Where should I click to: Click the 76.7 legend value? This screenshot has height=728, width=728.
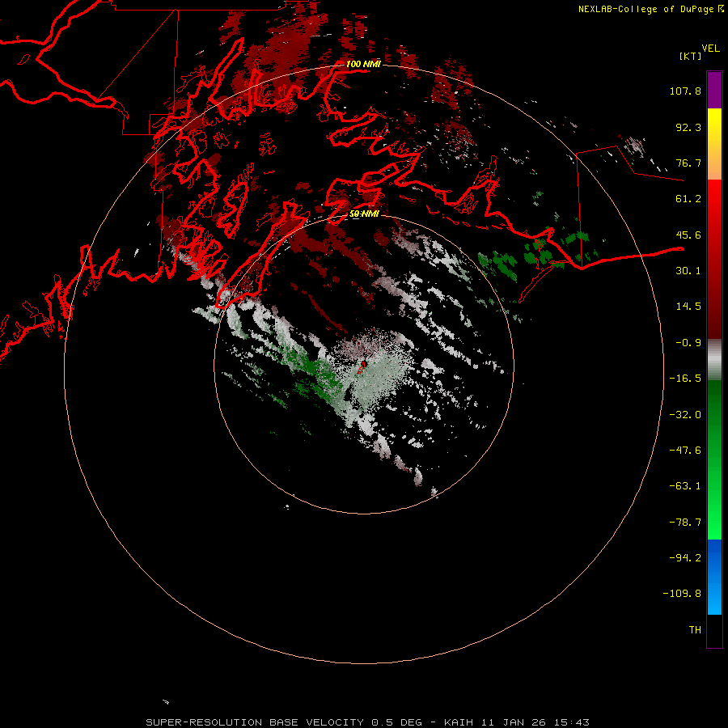[x=688, y=163]
